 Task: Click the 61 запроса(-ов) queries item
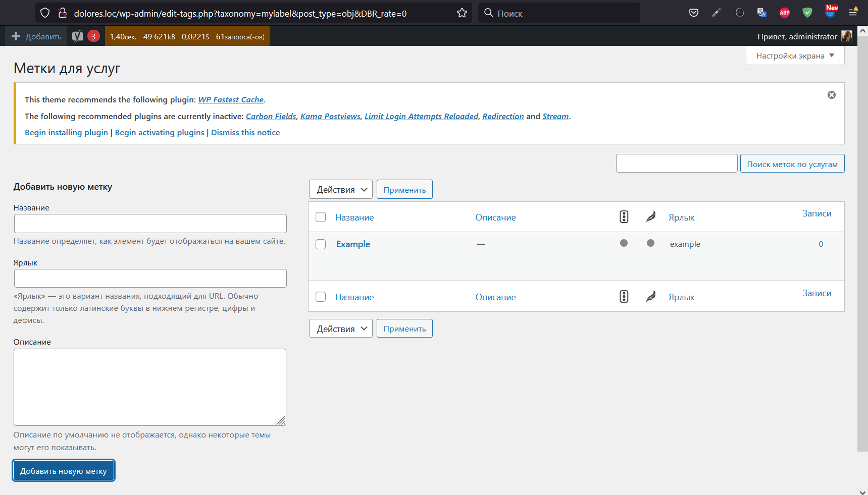240,36
